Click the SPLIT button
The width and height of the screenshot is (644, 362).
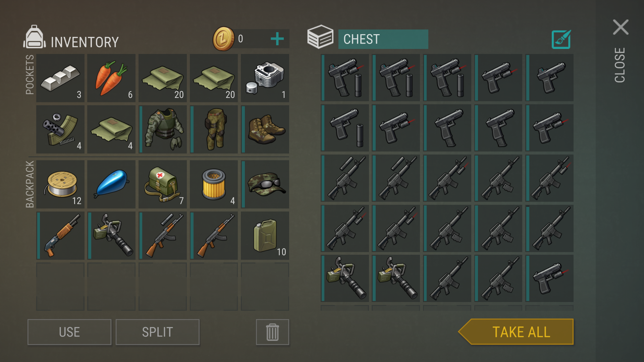click(x=158, y=332)
